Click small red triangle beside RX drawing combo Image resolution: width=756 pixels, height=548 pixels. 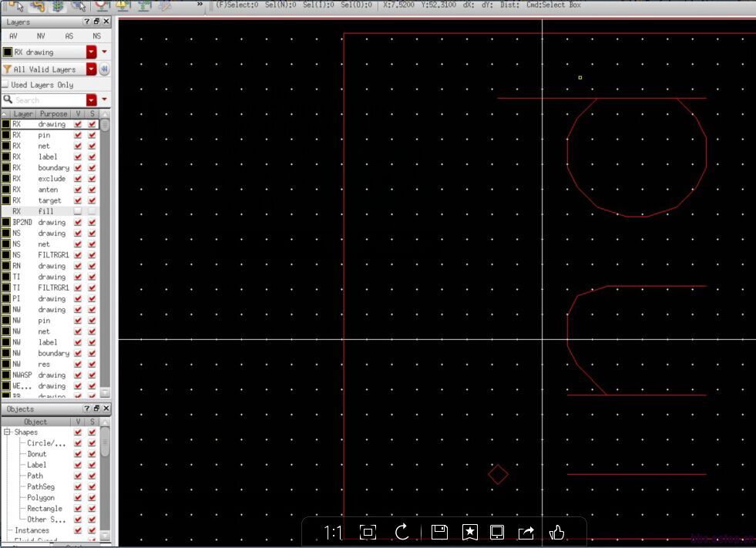[104, 51]
